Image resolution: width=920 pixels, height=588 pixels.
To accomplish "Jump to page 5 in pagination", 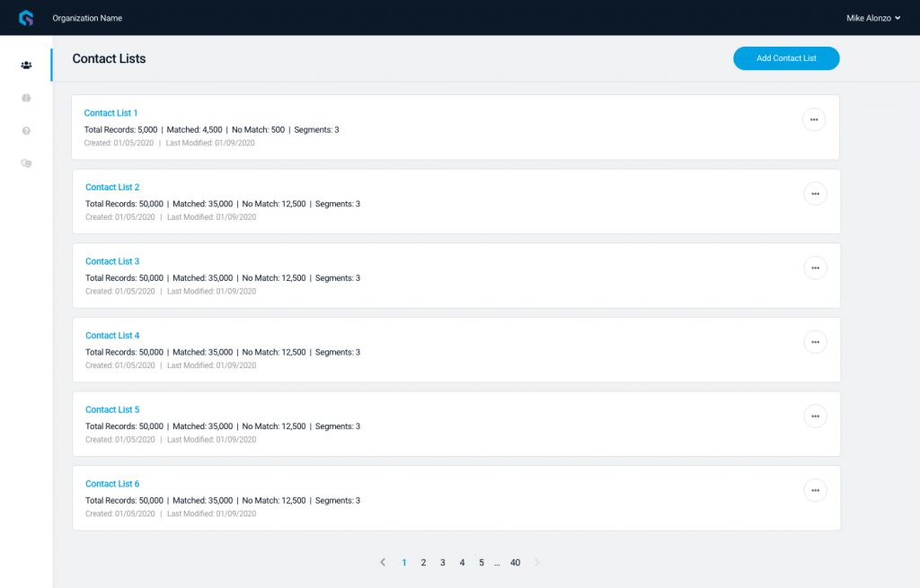I will (x=482, y=563).
